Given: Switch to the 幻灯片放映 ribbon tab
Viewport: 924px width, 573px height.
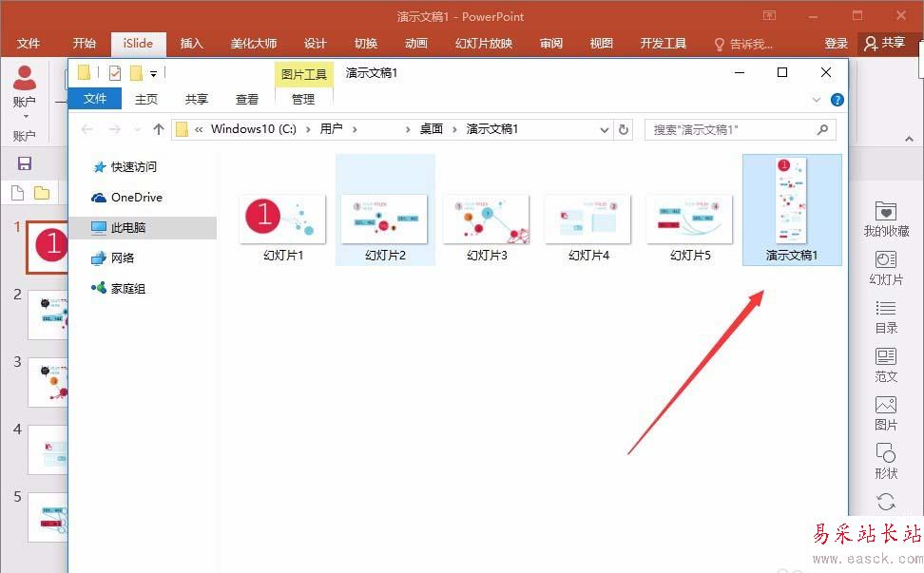Looking at the screenshot, I should click(483, 44).
